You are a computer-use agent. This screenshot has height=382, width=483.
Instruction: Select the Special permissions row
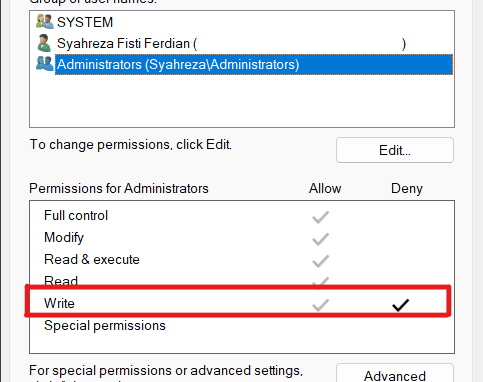(242, 326)
